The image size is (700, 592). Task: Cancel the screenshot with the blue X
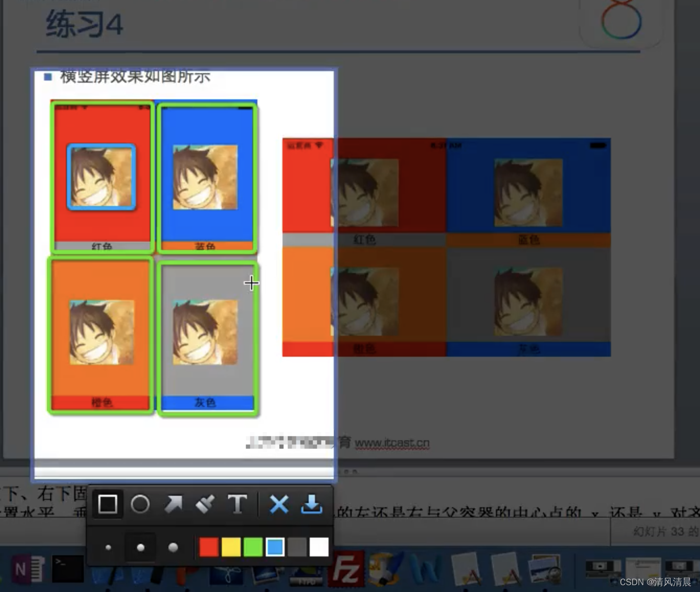(279, 505)
